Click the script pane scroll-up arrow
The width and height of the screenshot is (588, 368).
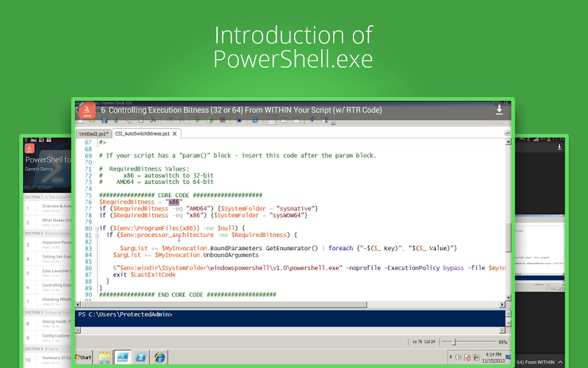pyautogui.click(x=509, y=142)
